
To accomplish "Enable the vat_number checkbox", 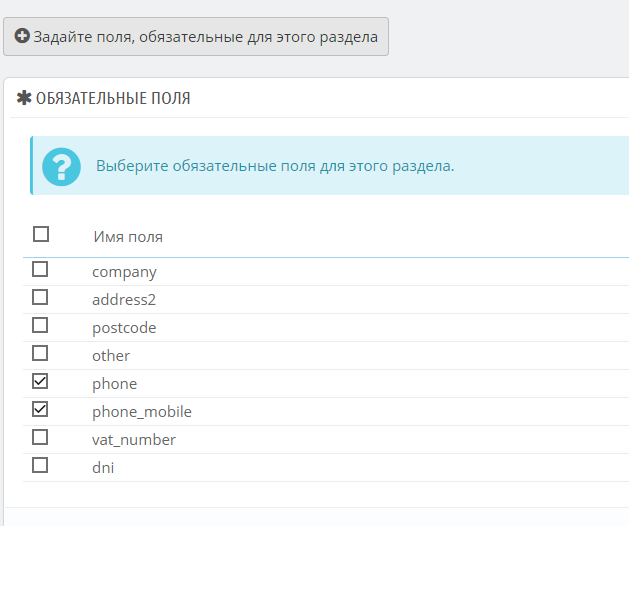I will (x=40, y=437).
